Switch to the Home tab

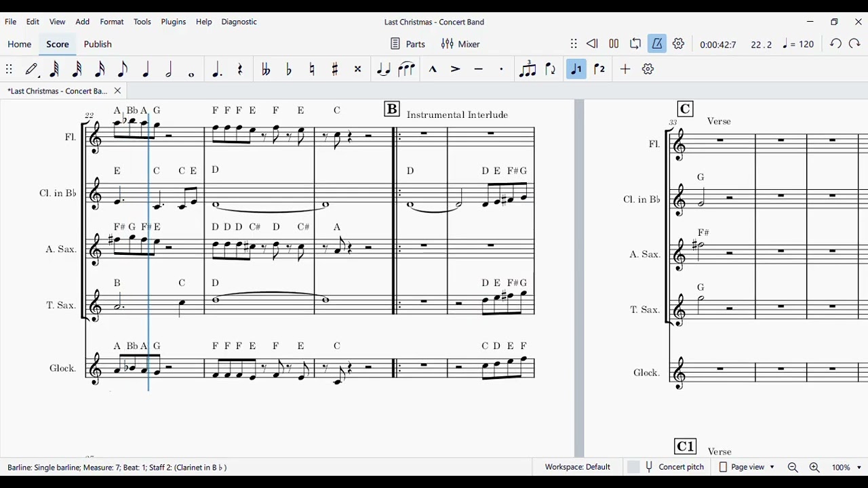point(20,44)
